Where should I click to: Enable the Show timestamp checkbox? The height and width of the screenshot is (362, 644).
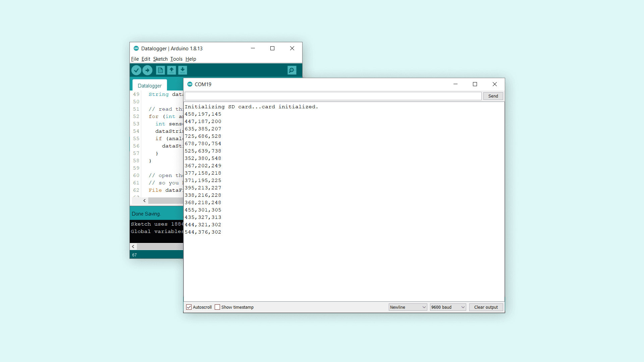[x=217, y=307]
